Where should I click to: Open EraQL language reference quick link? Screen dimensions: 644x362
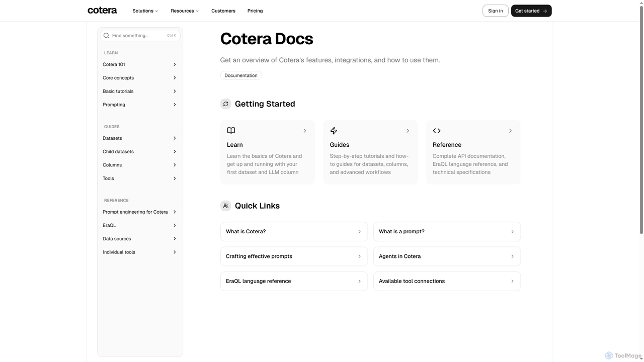coord(294,282)
